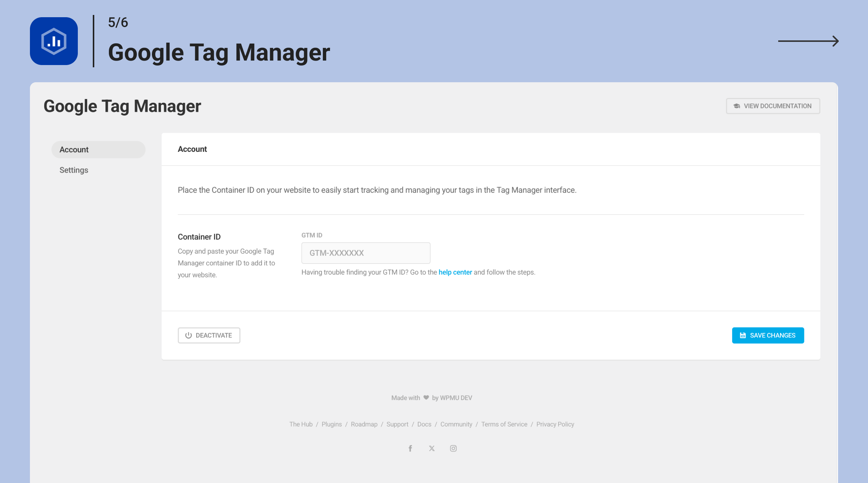Click the 'Google Tag Manager' panel heading
Image resolution: width=868 pixels, height=483 pixels.
click(122, 107)
